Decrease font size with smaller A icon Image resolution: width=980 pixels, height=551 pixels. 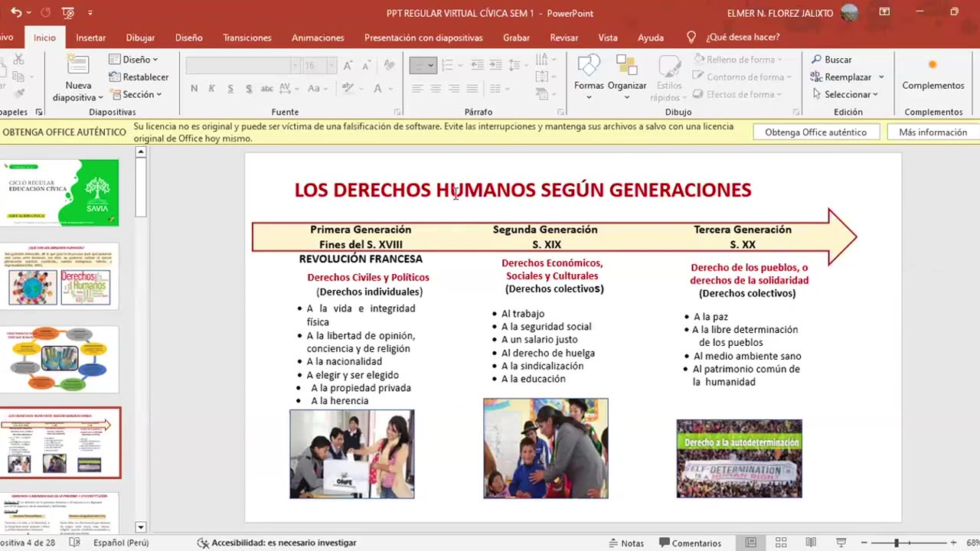366,66
